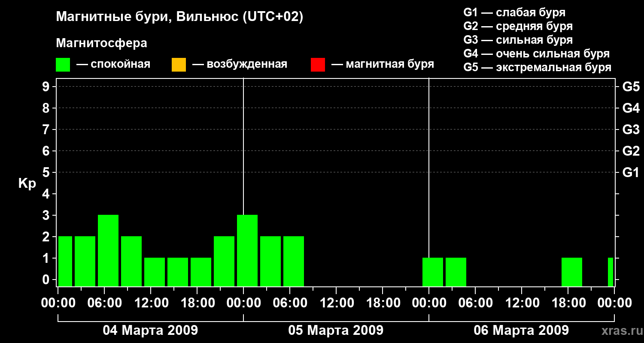The height and width of the screenshot is (343, 644).
Task: Click the '04 Марта 2009' date label
Action: (x=150, y=330)
